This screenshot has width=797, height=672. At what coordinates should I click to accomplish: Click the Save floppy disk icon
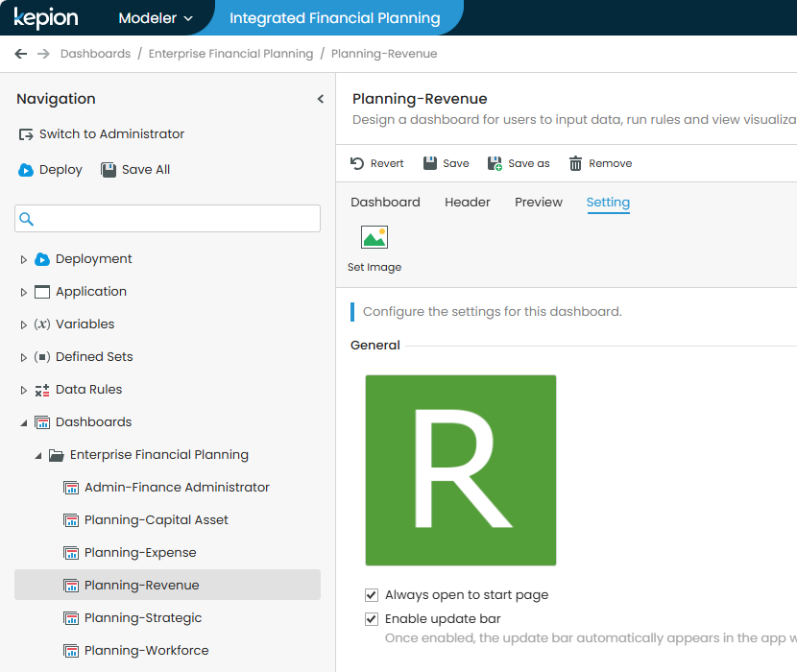tap(430, 163)
